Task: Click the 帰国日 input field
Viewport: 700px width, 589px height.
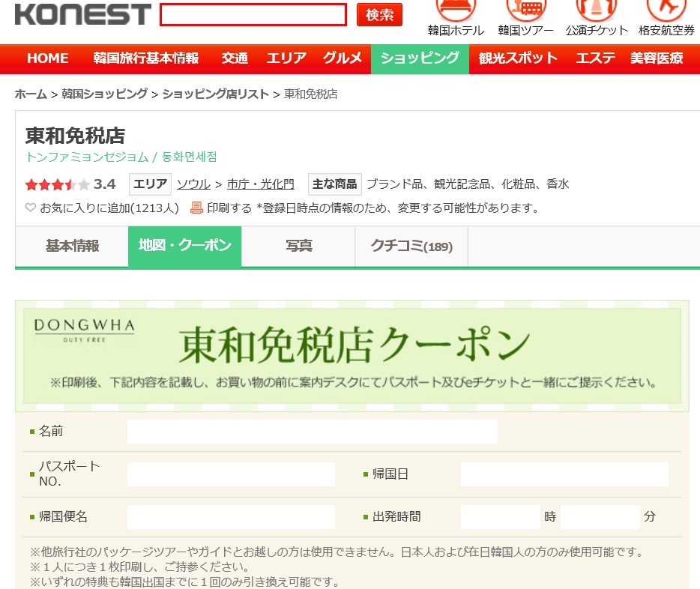Action: pos(564,474)
